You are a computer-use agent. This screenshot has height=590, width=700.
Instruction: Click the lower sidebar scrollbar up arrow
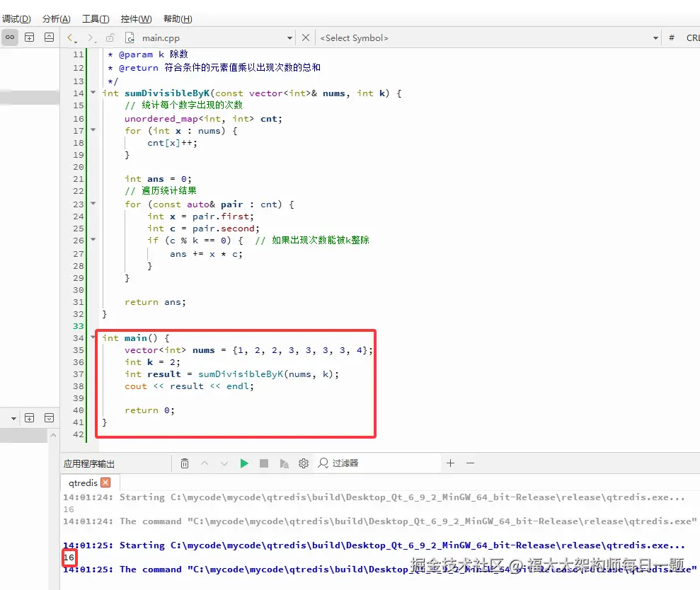click(53, 435)
